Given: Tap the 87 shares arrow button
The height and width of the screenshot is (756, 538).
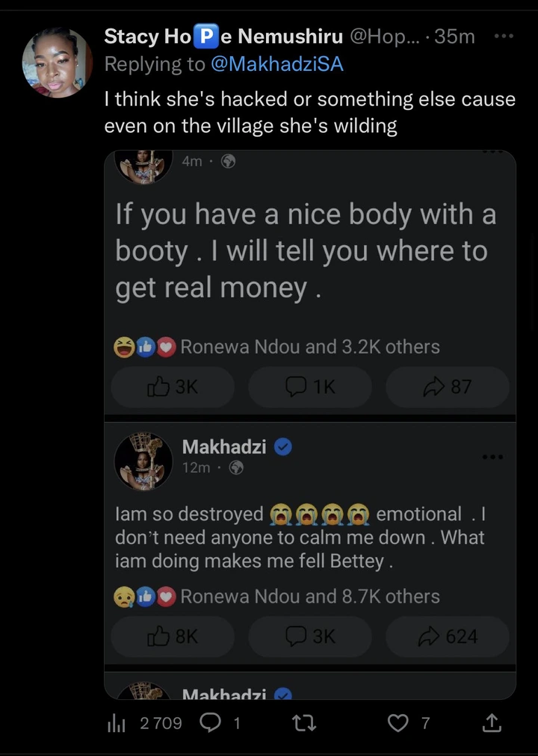Looking at the screenshot, I should pos(447,387).
